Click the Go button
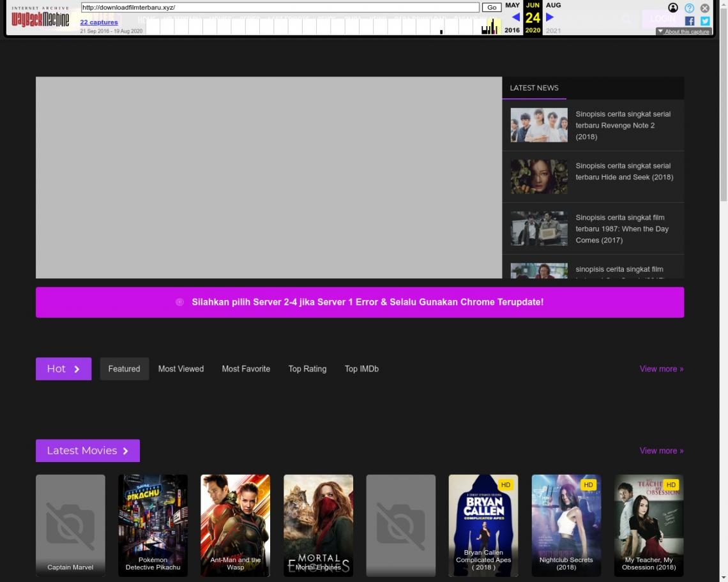The image size is (728, 582). tap(492, 8)
